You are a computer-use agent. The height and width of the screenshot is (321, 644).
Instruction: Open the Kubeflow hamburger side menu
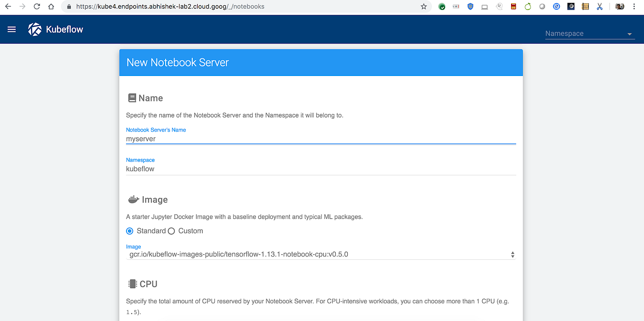tap(12, 29)
